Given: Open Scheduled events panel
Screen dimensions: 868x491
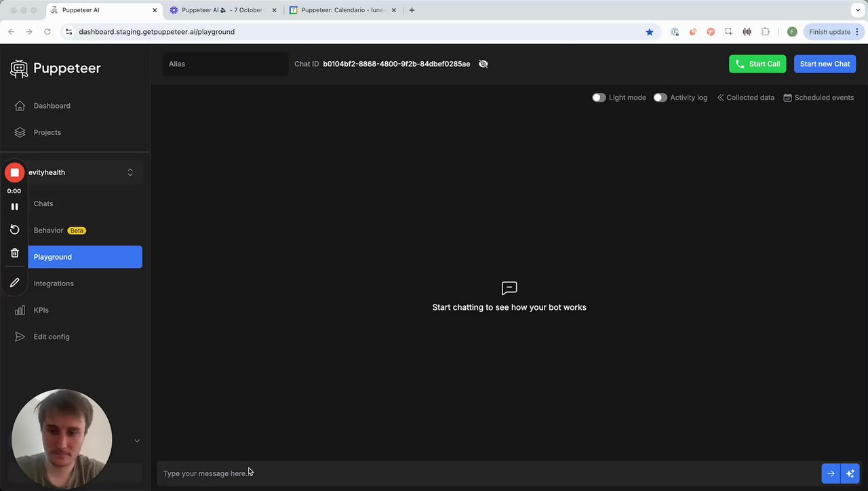Looking at the screenshot, I should coord(818,98).
